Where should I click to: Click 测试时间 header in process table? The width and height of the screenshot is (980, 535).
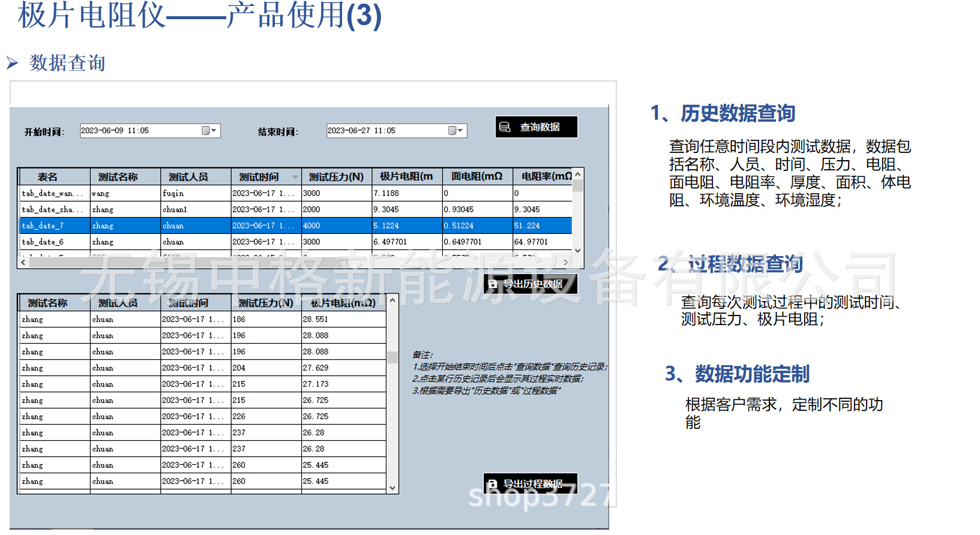click(196, 303)
